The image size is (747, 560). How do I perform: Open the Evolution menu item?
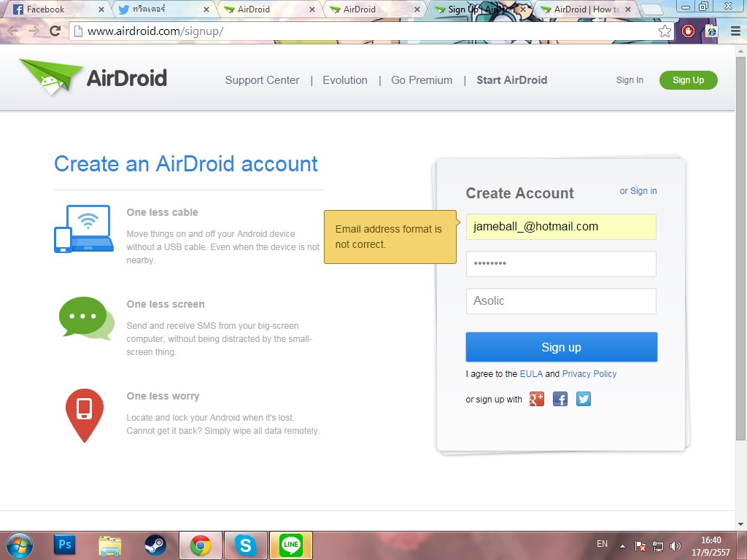point(345,80)
